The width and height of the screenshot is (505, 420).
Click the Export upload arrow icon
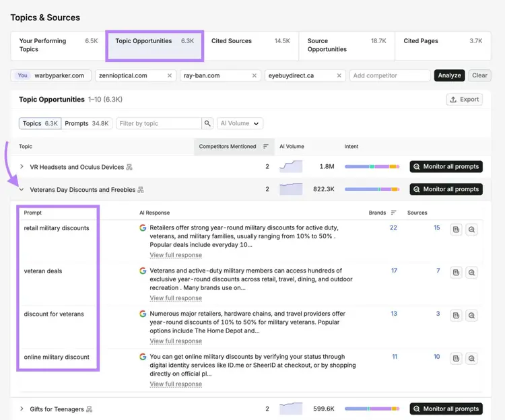point(453,100)
